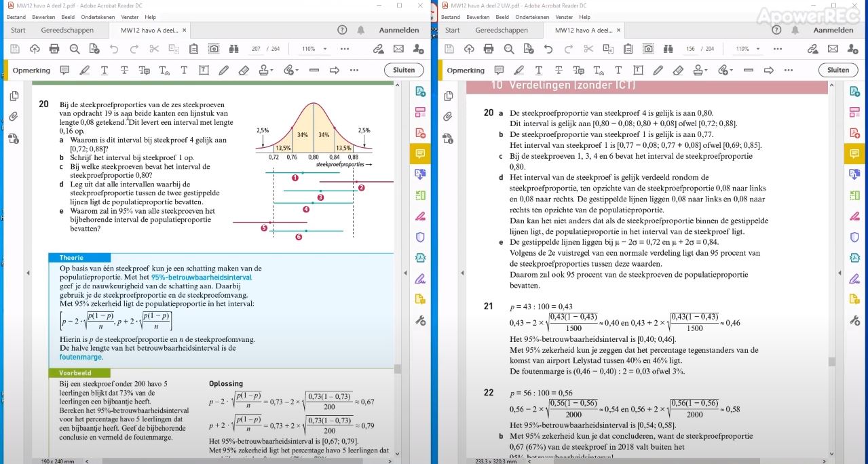Click page number field 156 in right window
The width and height of the screenshot is (868, 464).
[690, 49]
